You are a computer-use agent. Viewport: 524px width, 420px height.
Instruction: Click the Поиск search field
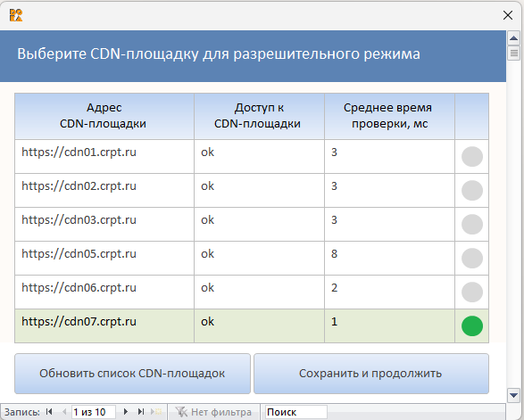coord(296,412)
